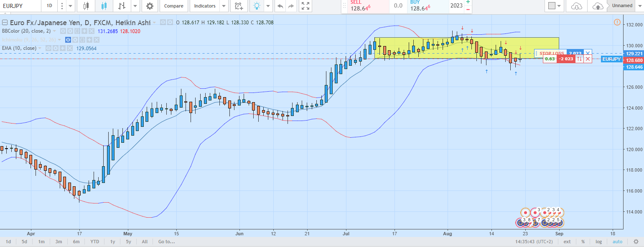View Ichimoku source code braces icon
Image resolution: width=644 pixels, height=247 pixels.
click(x=83, y=40)
